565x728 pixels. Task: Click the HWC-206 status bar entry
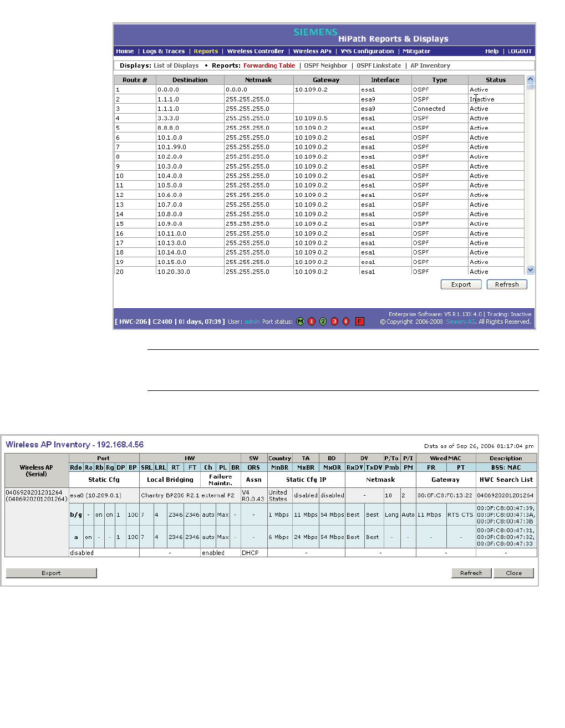click(x=134, y=322)
